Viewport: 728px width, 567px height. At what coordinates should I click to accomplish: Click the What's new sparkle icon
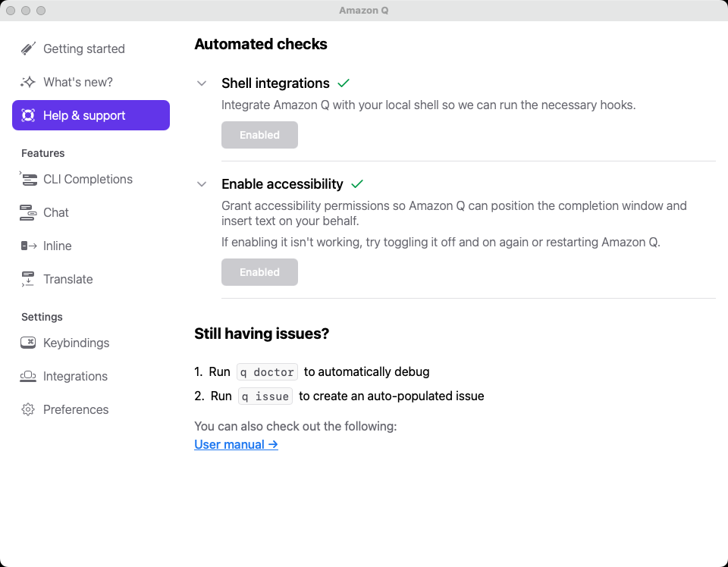[x=28, y=82]
